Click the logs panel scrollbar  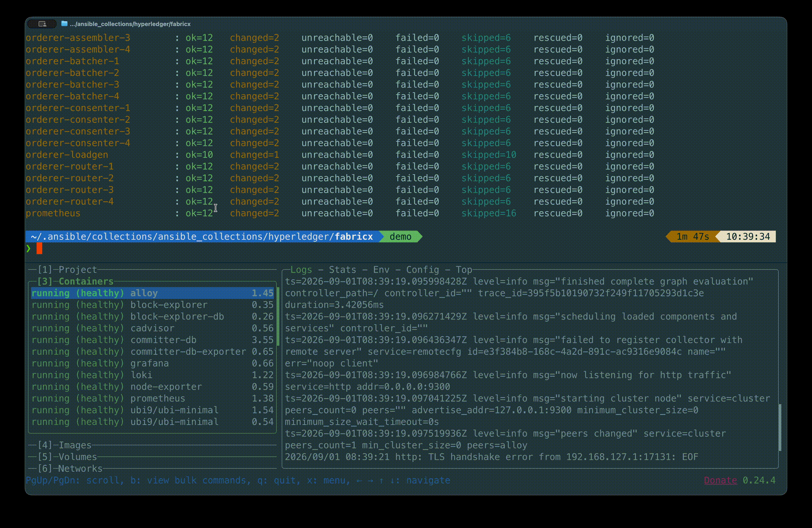(x=780, y=428)
